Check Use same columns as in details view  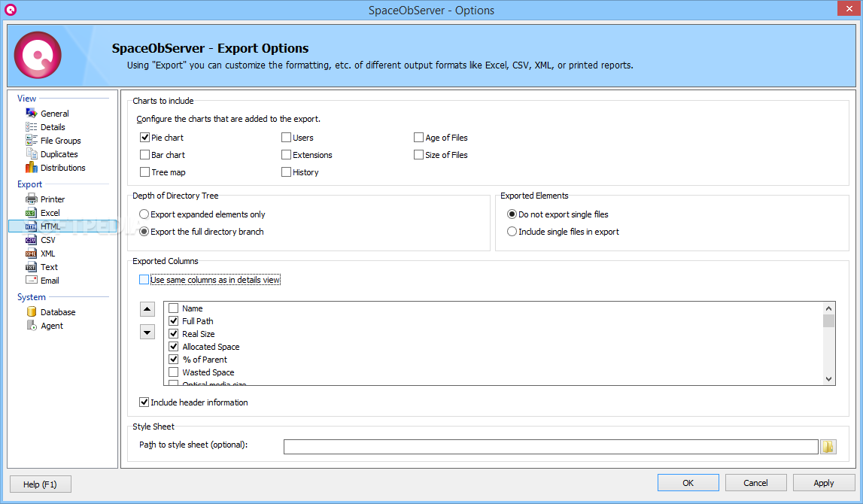(144, 280)
